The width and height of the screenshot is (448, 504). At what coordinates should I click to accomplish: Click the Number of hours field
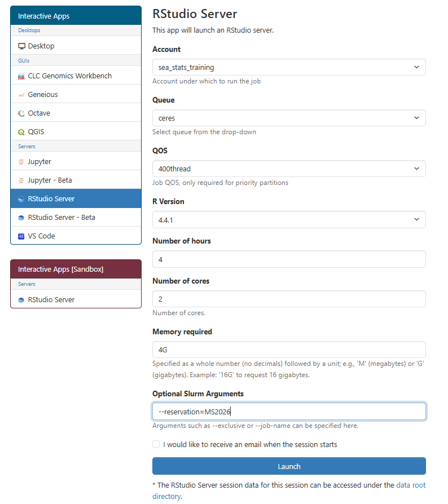(289, 259)
